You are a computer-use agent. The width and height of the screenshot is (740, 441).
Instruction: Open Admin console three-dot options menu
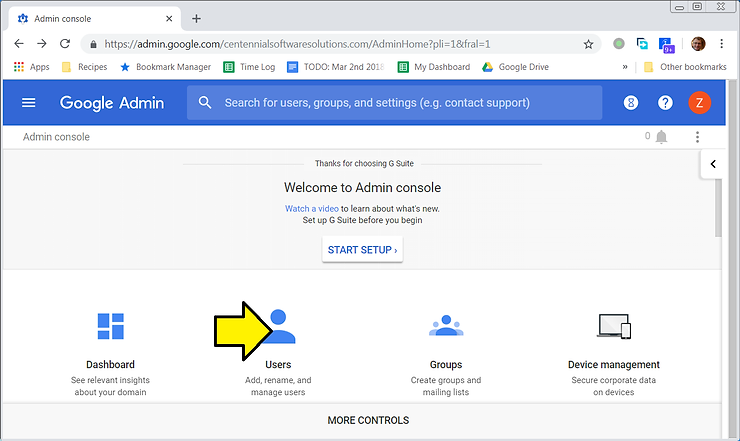click(697, 137)
